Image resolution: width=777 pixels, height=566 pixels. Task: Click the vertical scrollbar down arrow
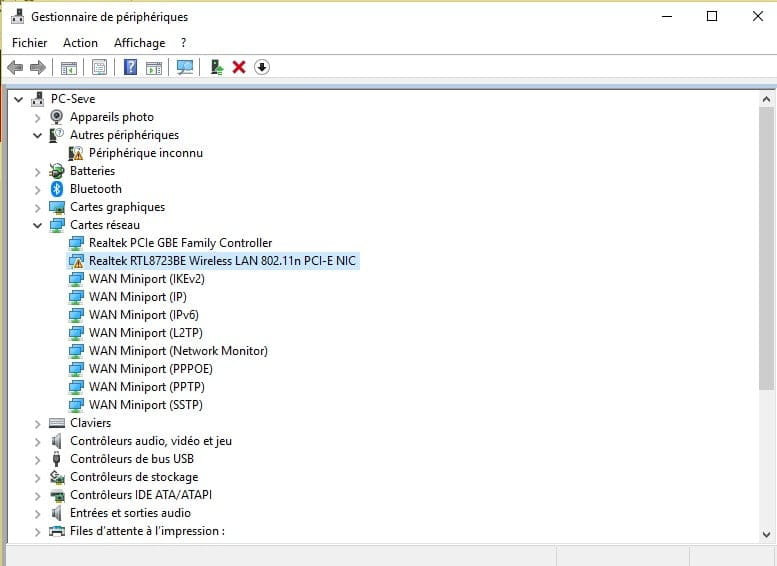[767, 533]
